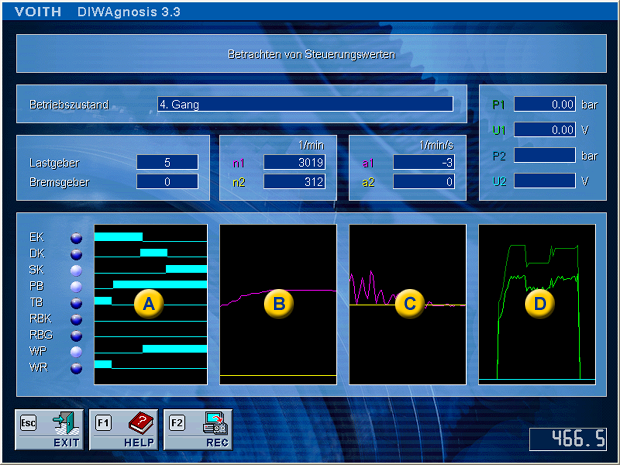Click the green pressure curve chart
Viewport: 620px width, 465px height.
click(x=537, y=304)
